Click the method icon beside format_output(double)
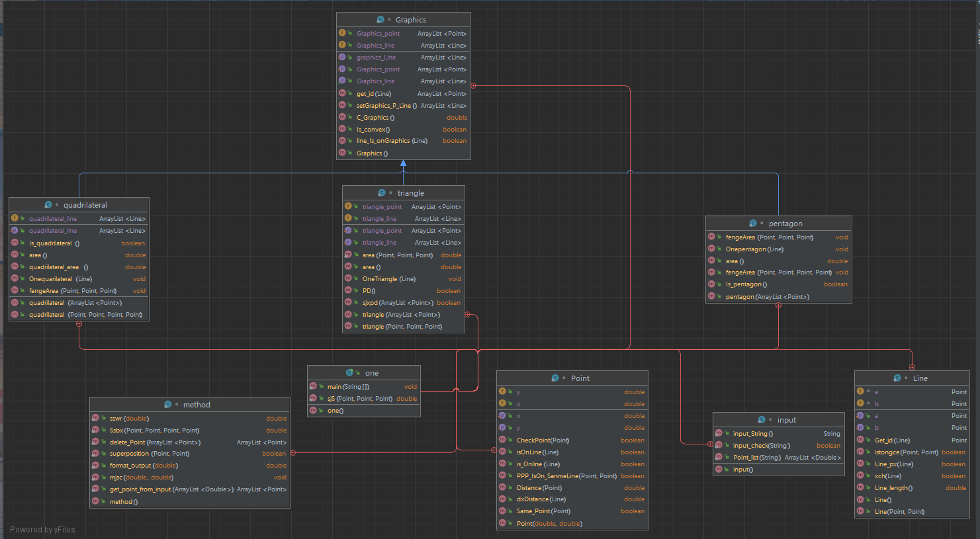 [x=95, y=465]
